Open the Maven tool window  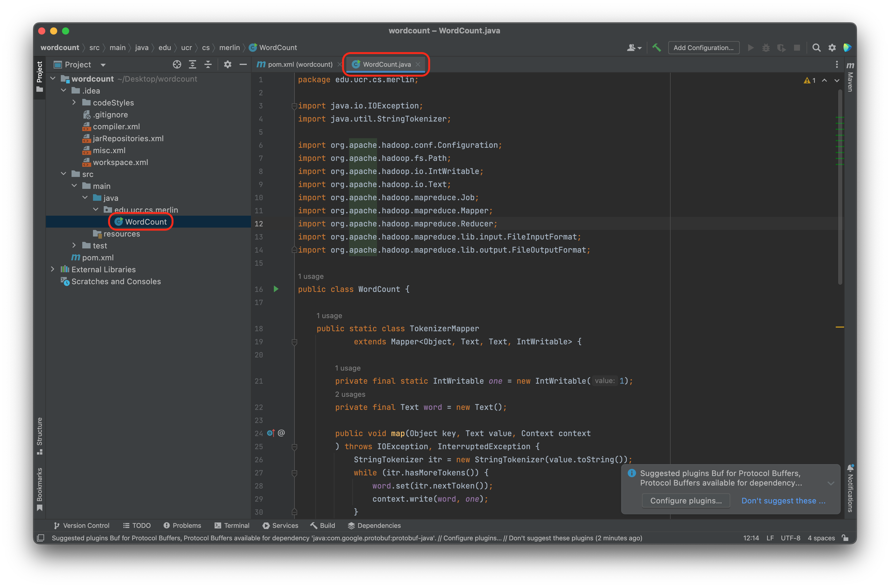[850, 78]
